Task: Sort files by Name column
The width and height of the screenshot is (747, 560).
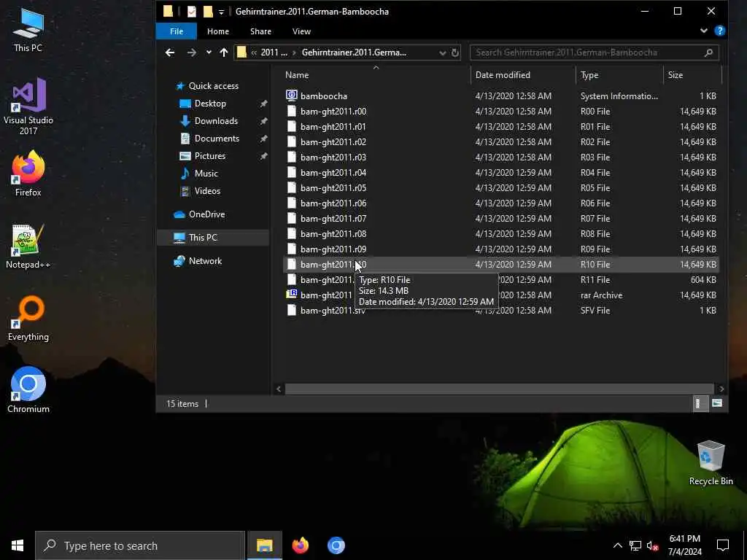Action: coord(297,75)
